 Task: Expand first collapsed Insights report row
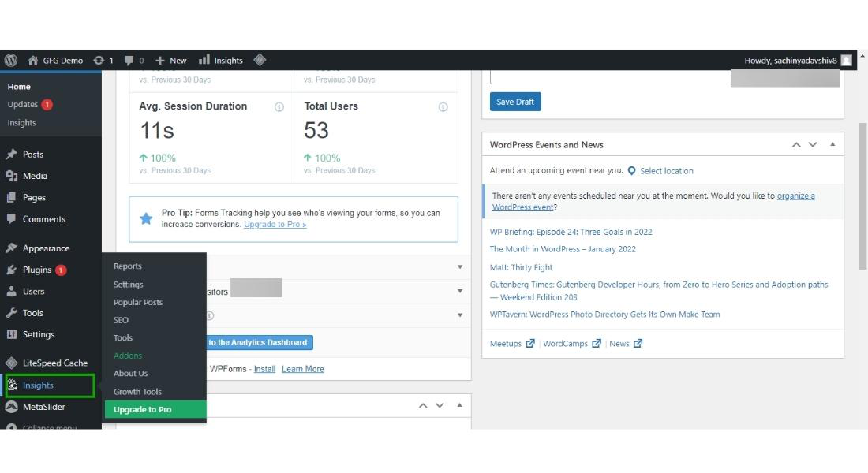pos(459,267)
